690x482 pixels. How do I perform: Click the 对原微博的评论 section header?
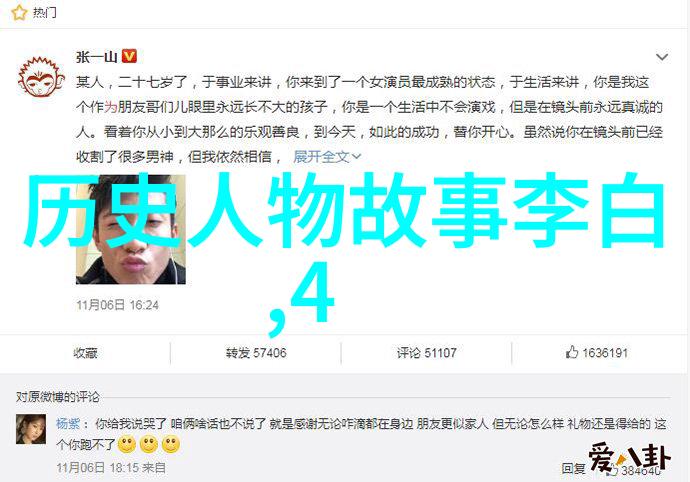[x=58, y=397]
